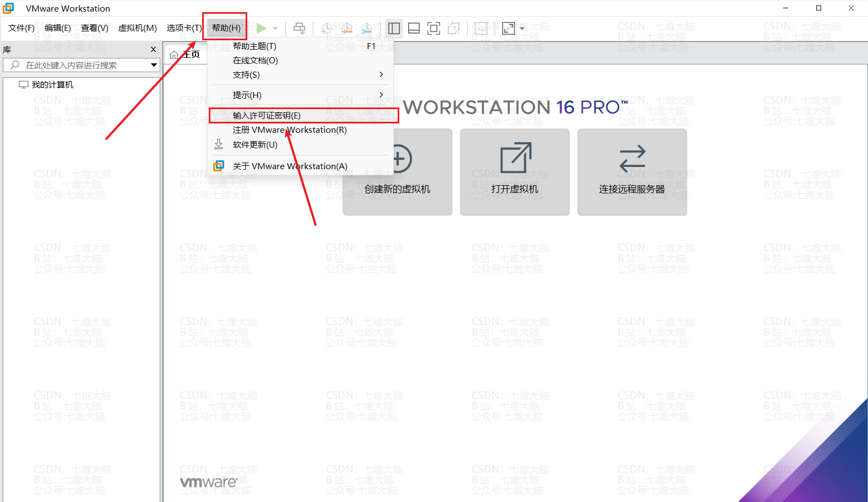Click the revert to snapshot icon
The image size is (868, 502).
(346, 28)
